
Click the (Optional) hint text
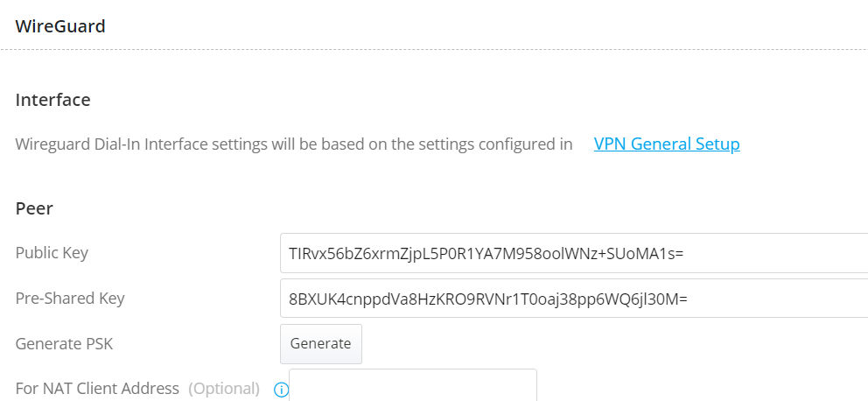(224, 388)
